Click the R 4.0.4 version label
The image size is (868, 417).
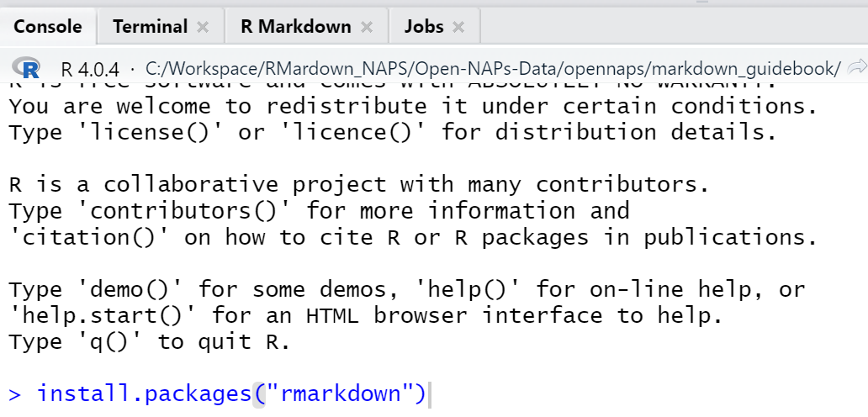(x=90, y=69)
